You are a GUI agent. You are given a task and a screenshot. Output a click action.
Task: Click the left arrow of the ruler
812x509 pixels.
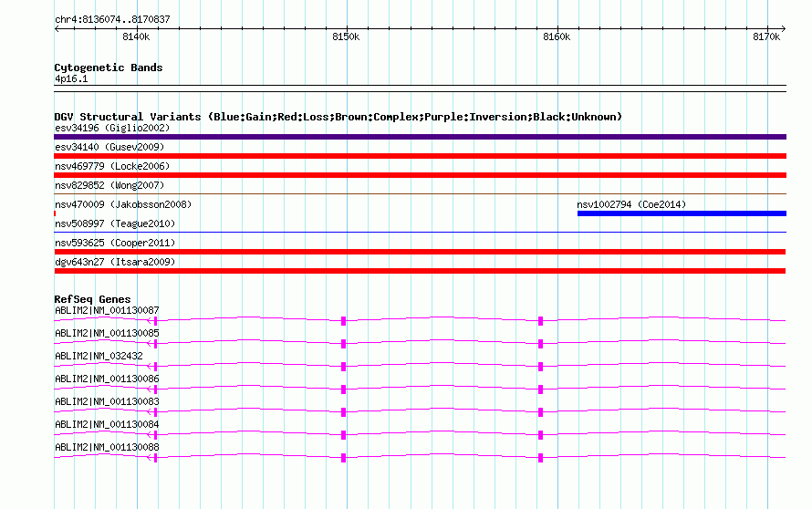[x=57, y=29]
